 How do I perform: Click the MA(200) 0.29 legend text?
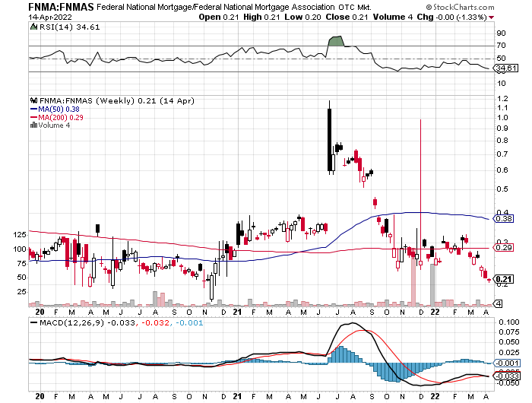[x=60, y=117]
